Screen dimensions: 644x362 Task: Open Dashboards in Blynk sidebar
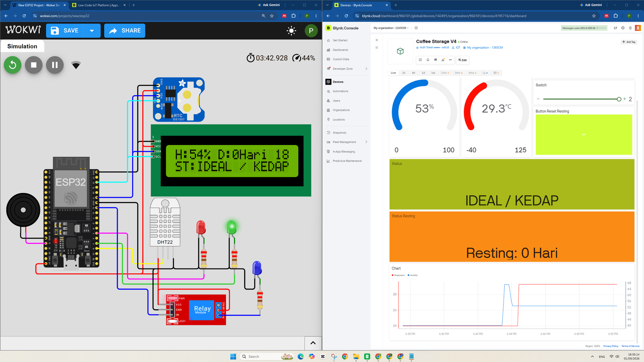(341, 50)
